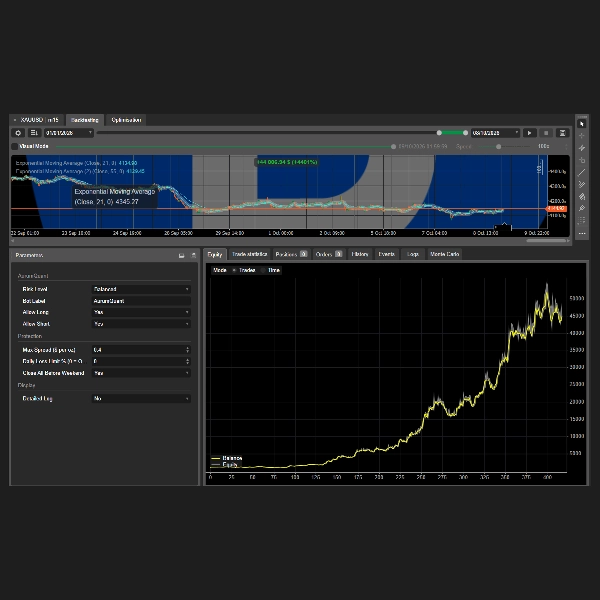
Task: Click the load parameters icon in the Parameters header
Action: (193, 255)
